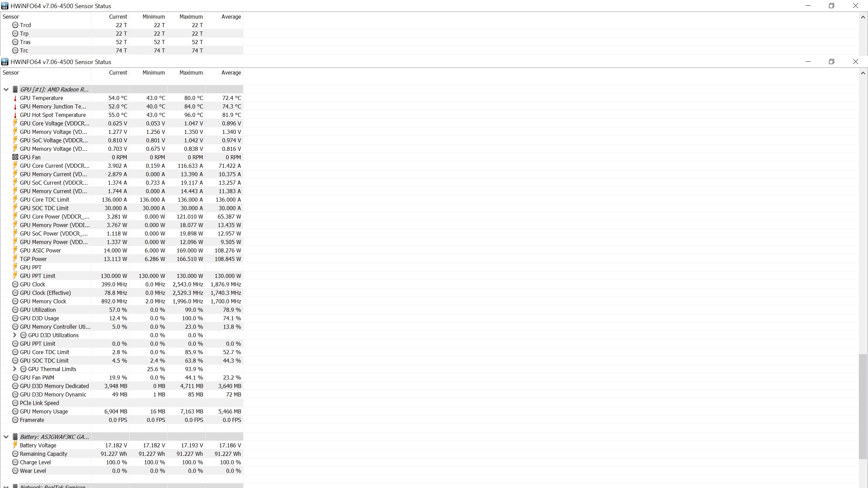Expand the GPU Thermal Limits group
The height and width of the screenshot is (488, 868).
pyautogui.click(x=14, y=369)
